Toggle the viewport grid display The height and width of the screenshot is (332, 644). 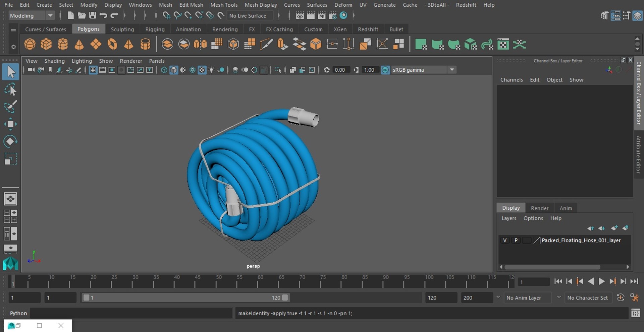pyautogui.click(x=93, y=70)
